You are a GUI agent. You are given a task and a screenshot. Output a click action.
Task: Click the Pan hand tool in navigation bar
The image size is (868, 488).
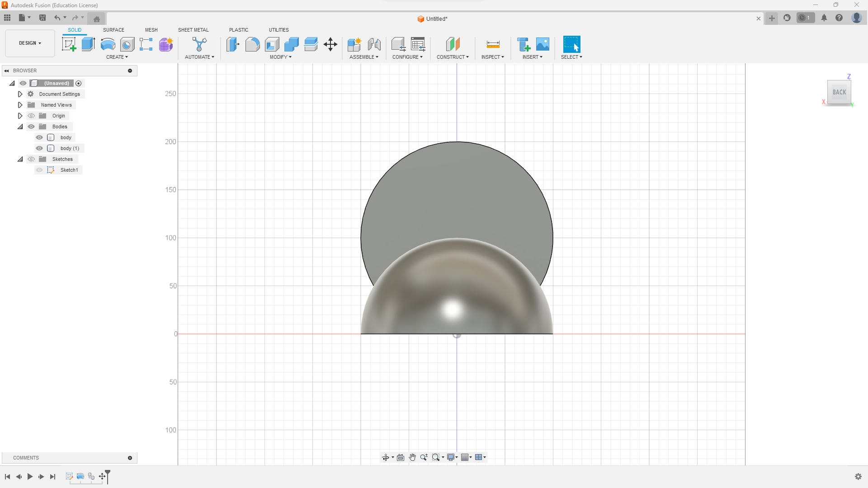pyautogui.click(x=412, y=457)
